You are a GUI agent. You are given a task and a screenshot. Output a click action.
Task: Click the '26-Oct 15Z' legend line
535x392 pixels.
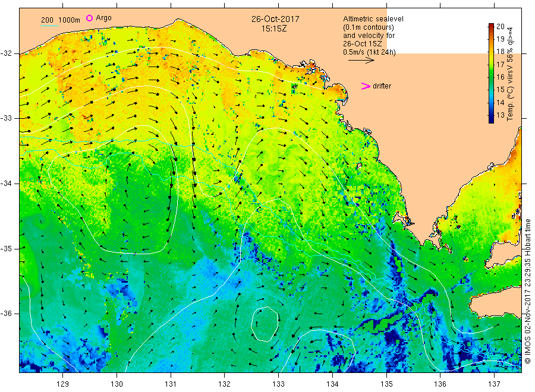pos(363,44)
